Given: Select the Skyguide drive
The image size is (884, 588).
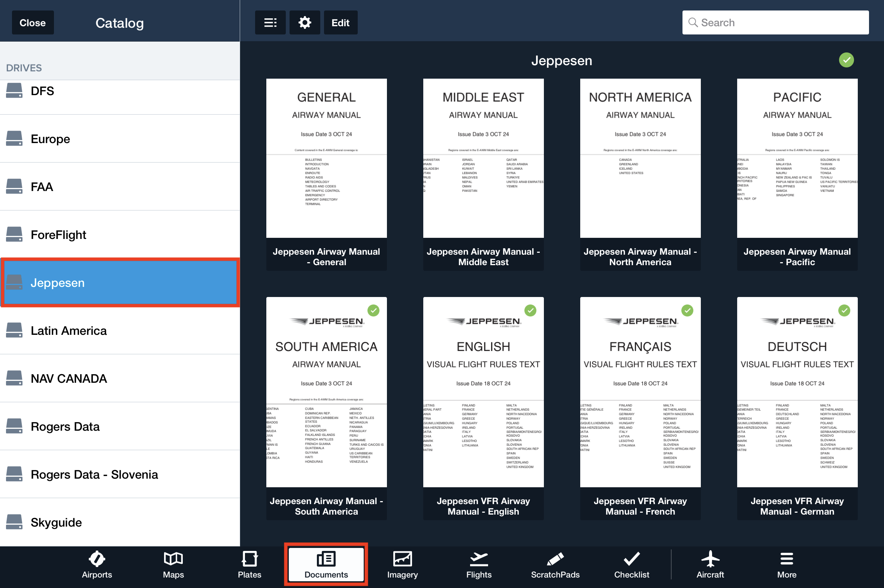Looking at the screenshot, I should coord(120,522).
